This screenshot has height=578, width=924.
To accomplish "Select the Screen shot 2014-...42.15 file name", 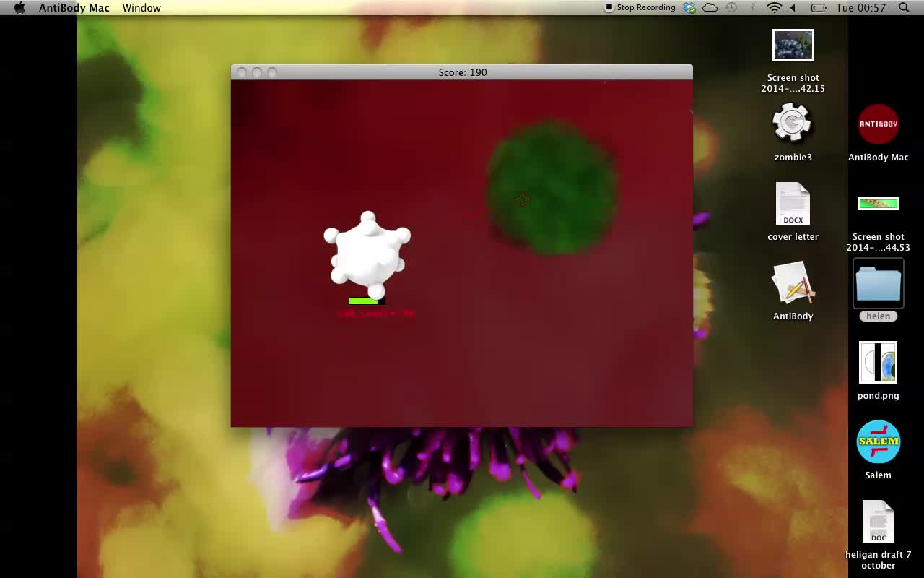I will 793,83.
